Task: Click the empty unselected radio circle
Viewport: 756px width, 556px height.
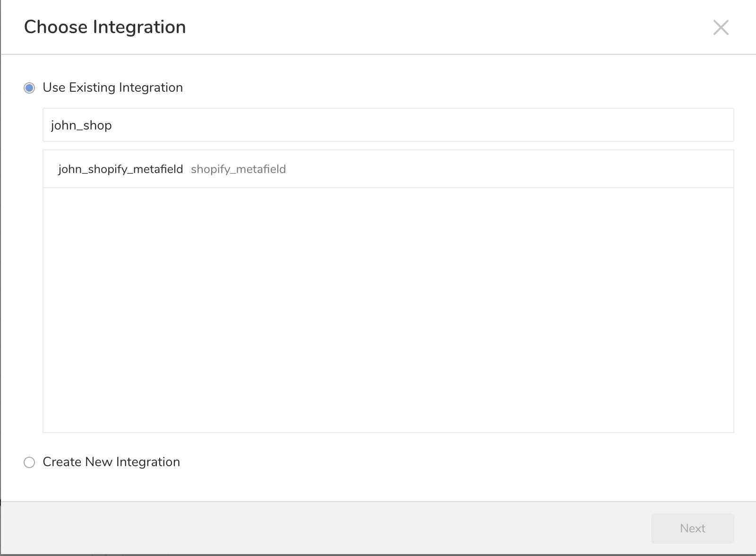Action: (29, 462)
